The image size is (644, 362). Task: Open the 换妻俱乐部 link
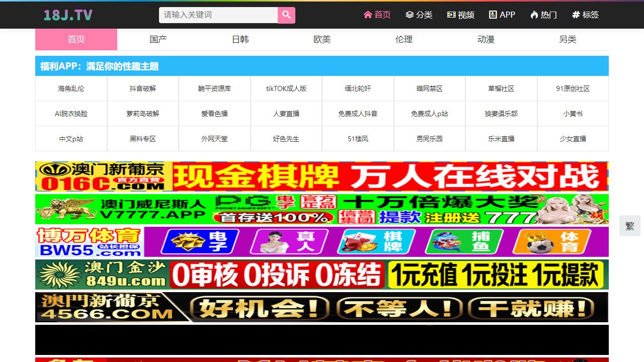[501, 114]
